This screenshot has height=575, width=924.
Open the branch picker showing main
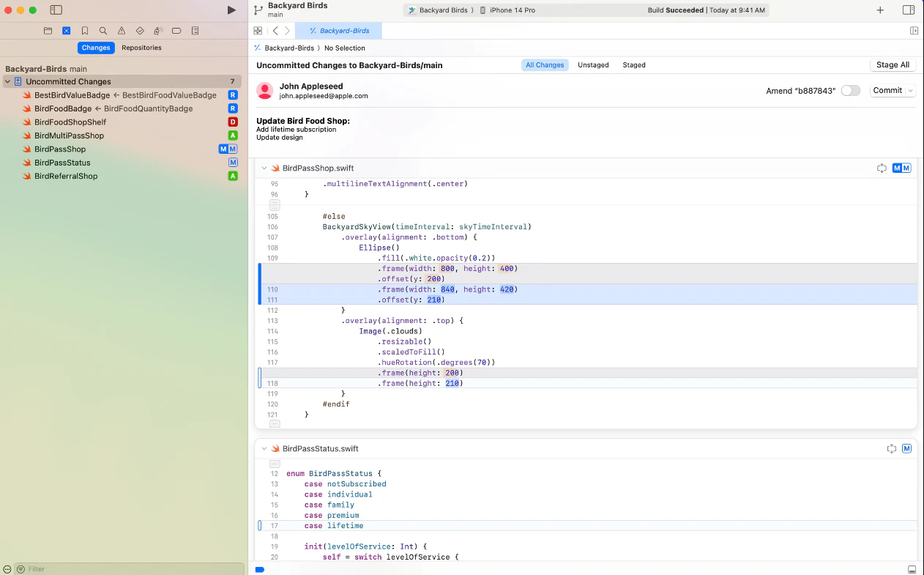tap(258, 10)
